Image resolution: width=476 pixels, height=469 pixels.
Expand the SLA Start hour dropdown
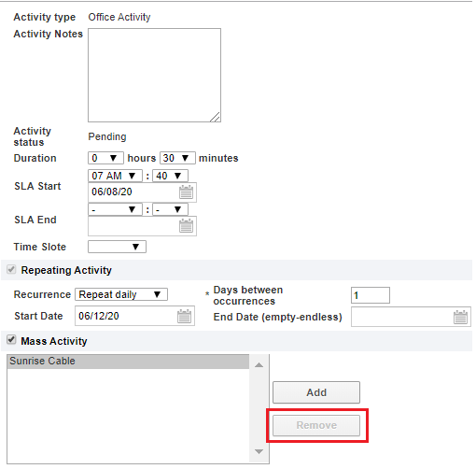(x=115, y=176)
